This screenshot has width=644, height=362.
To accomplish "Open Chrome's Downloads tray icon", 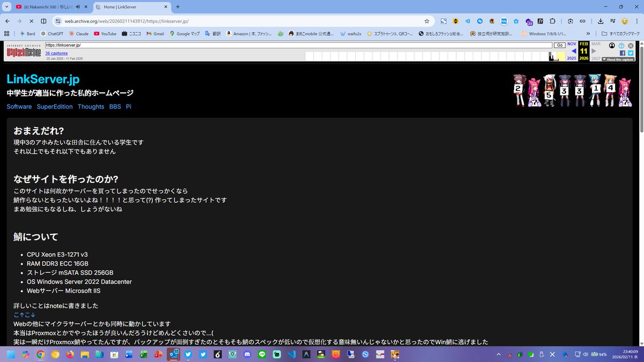I will click(600, 21).
